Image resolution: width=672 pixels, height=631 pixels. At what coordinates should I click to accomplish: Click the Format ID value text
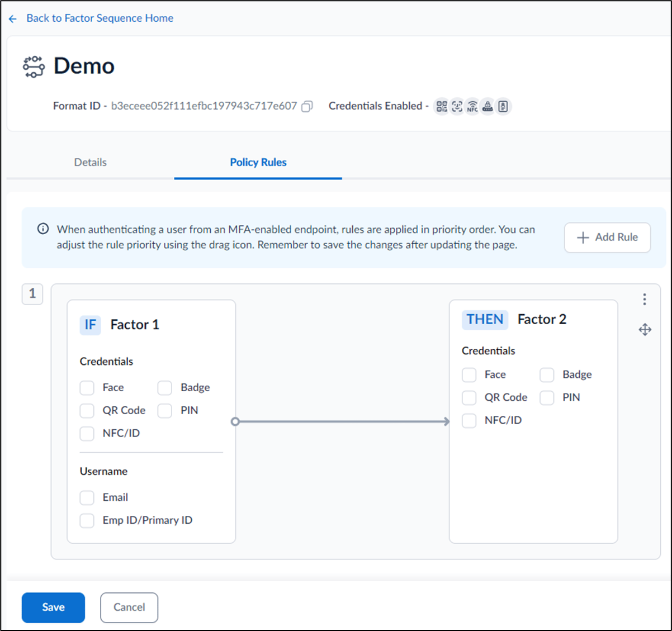pos(204,106)
